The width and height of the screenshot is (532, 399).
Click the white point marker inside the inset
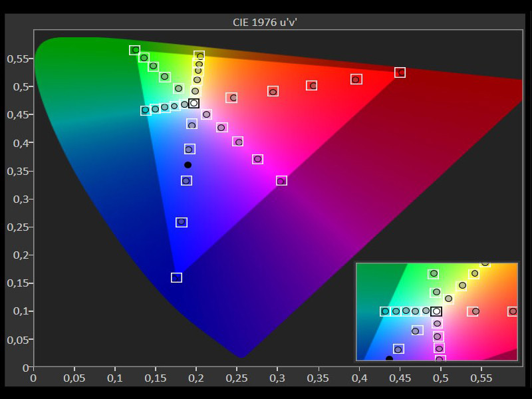(x=436, y=311)
